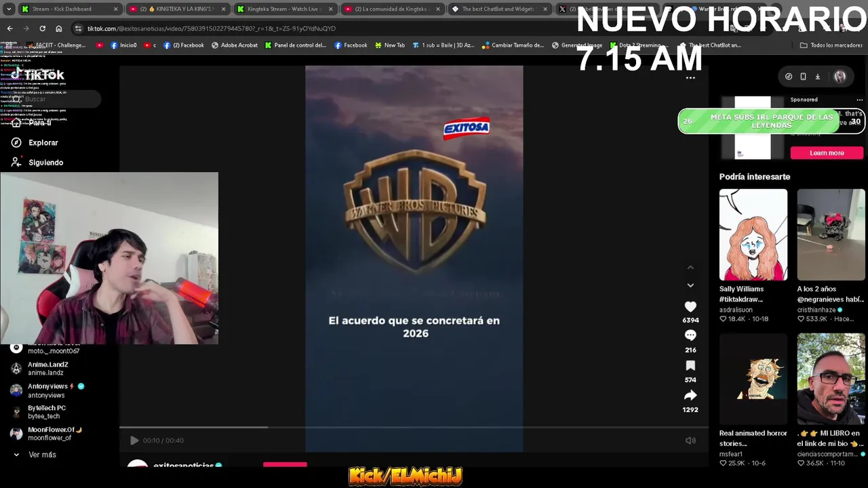This screenshot has width=868, height=488.
Task: Switch to Kingteka Stream - Watch Live tab
Action: [x=285, y=9]
